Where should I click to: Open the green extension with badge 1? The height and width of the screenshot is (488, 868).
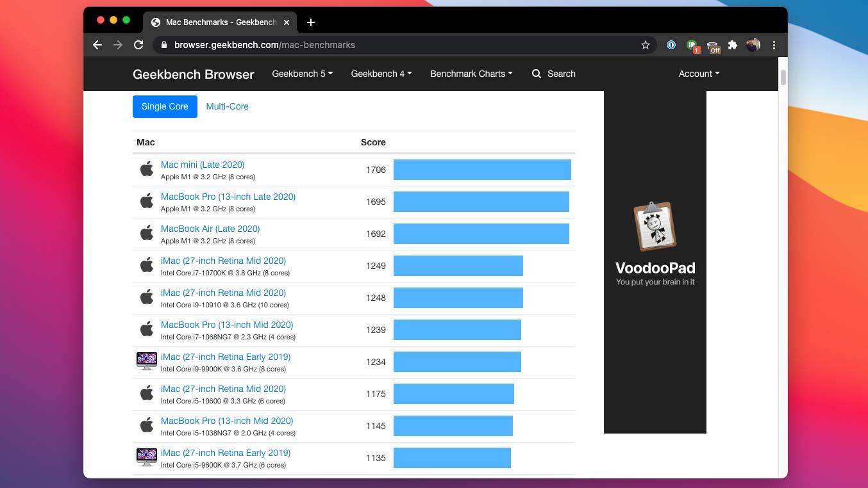(692, 45)
